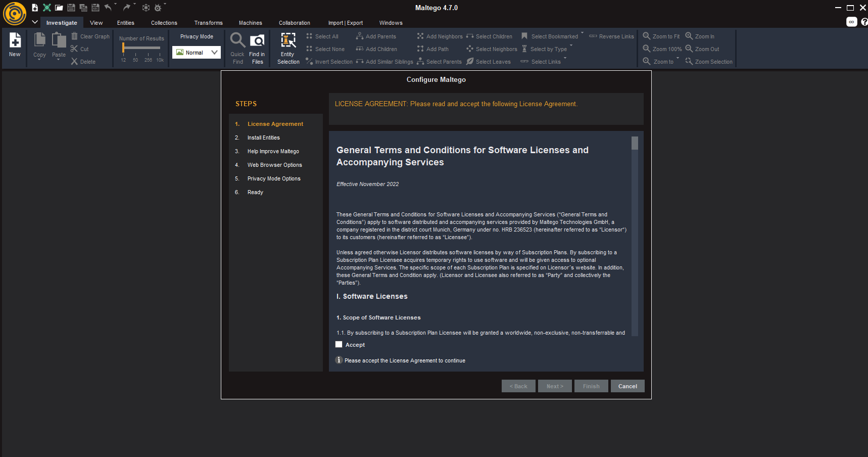Click Zoom 100% in the ribbon
The width and height of the screenshot is (868, 457).
point(662,49)
